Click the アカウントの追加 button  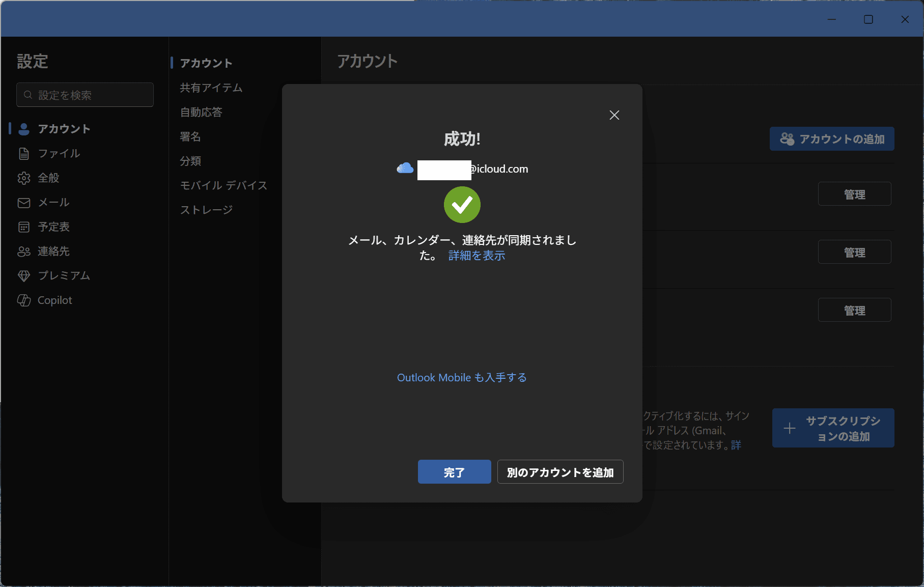click(832, 139)
